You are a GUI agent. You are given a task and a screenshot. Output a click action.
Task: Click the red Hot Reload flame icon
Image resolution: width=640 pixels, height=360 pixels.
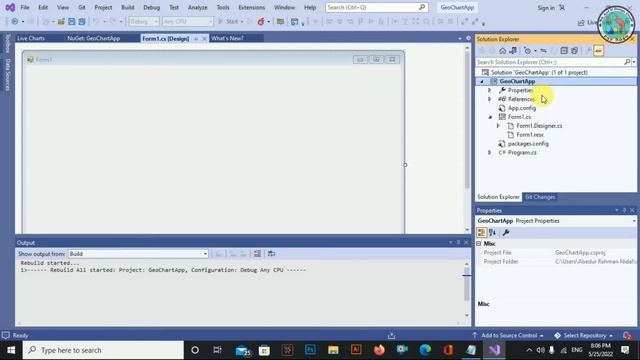coord(261,21)
